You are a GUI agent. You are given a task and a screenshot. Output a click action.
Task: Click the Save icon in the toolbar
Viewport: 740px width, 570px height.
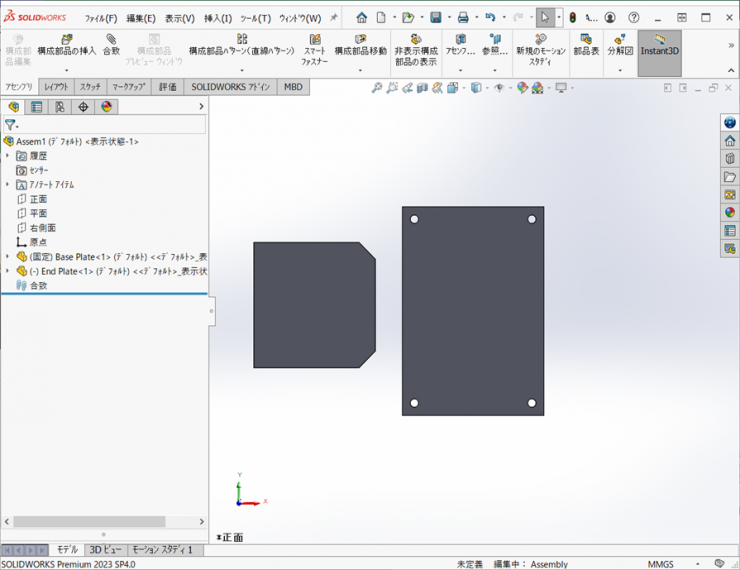(x=436, y=18)
